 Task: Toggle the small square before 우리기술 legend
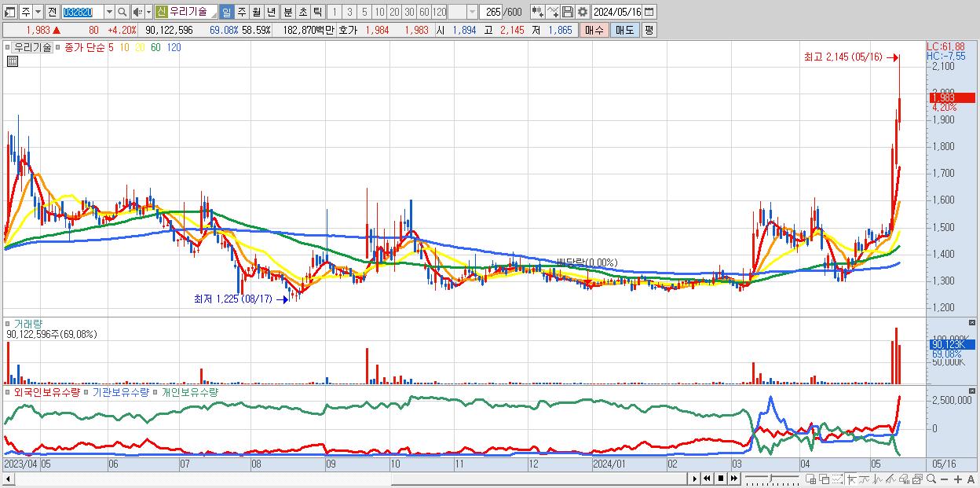(9, 47)
